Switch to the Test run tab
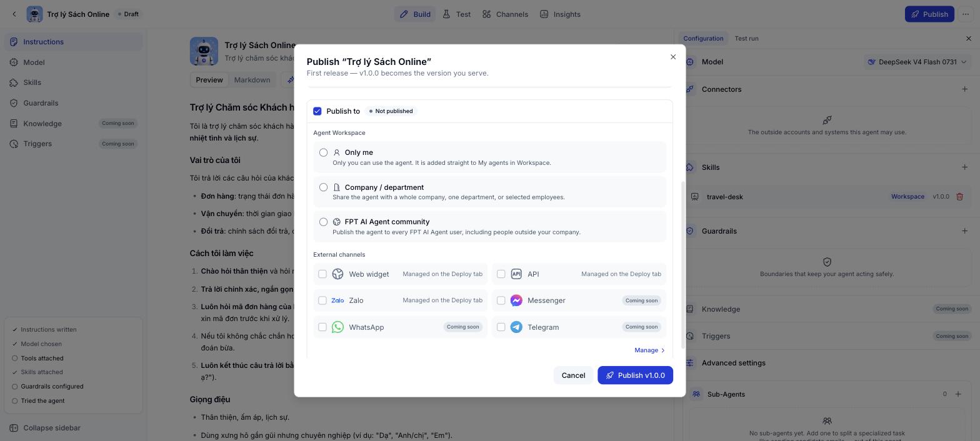 click(x=746, y=39)
